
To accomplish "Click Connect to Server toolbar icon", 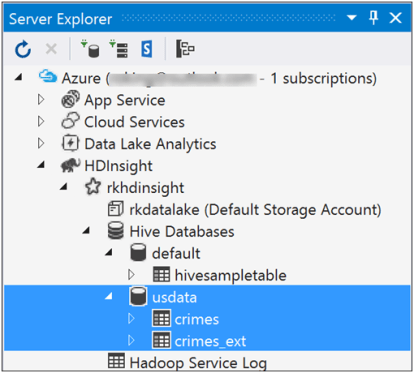I will (x=119, y=49).
